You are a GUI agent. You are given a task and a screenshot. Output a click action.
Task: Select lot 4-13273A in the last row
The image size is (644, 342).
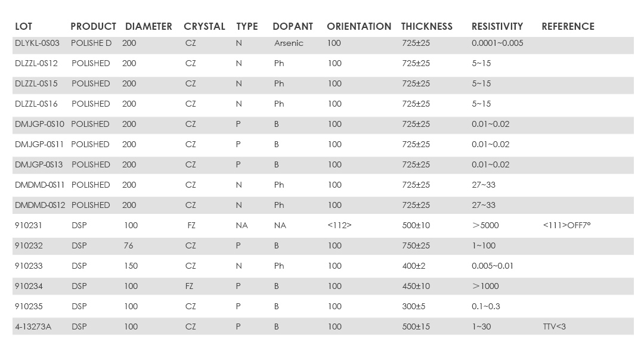[33, 327]
